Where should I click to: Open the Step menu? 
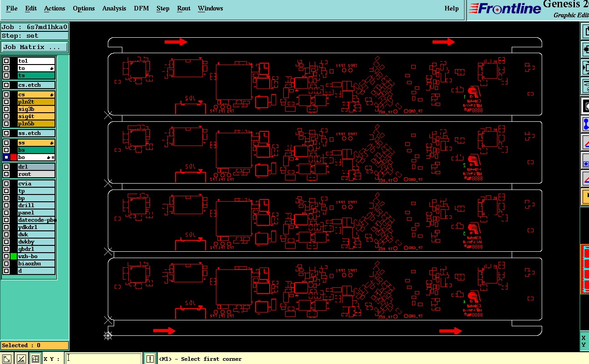[163, 8]
